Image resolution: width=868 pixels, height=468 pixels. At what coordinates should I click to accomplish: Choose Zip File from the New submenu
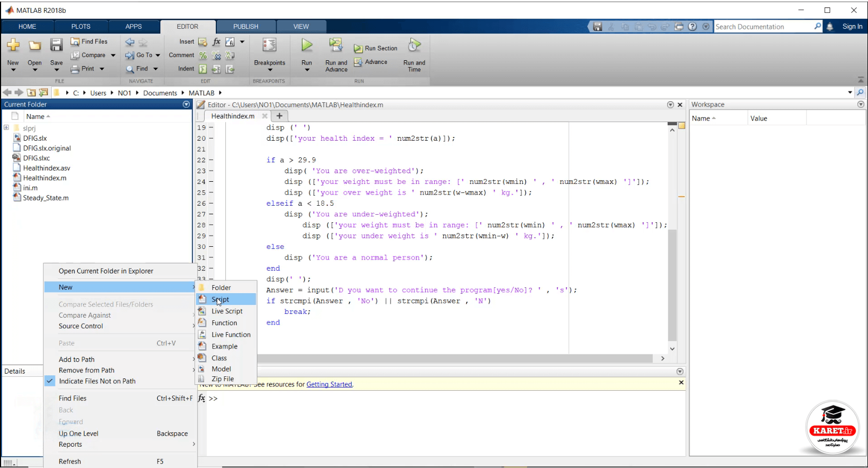(x=226, y=379)
